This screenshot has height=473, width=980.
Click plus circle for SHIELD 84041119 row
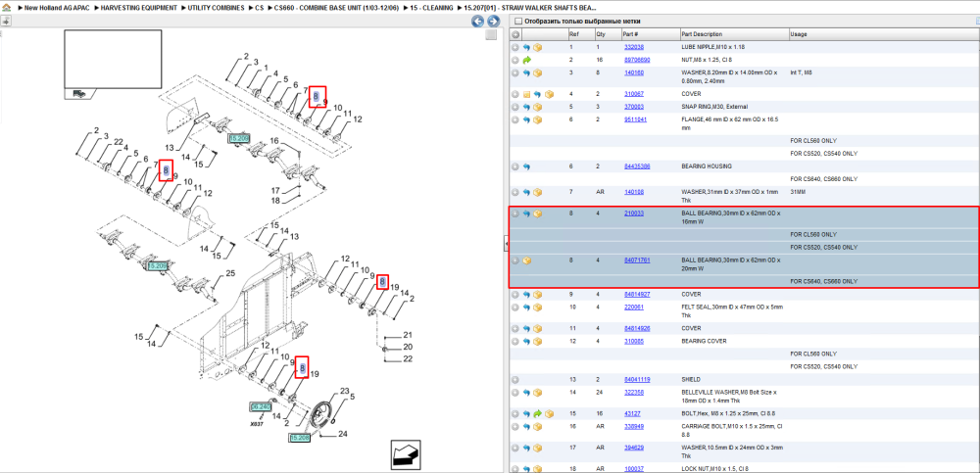point(515,380)
